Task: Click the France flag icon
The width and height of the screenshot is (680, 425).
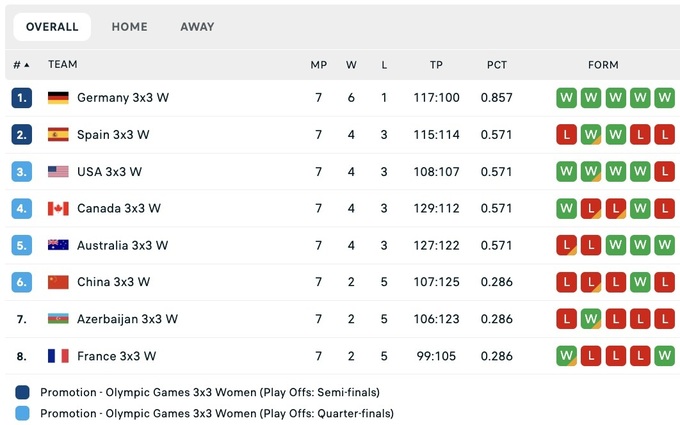Action: tap(58, 356)
